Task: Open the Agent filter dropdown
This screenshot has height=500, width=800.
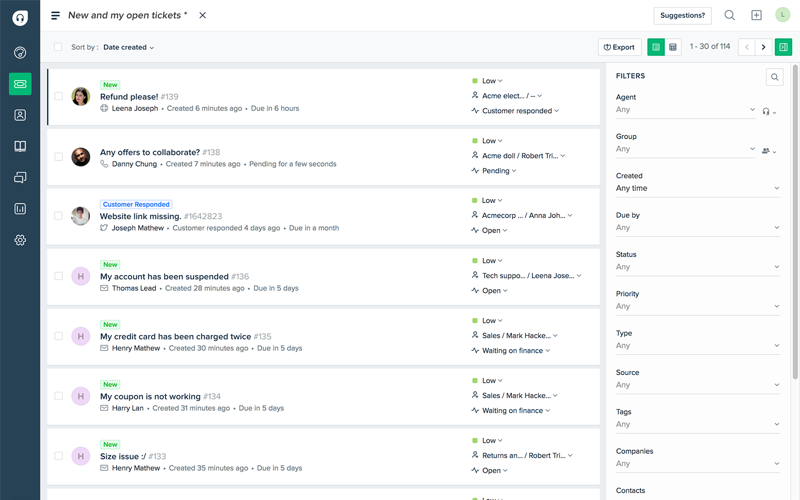Action: tap(685, 109)
